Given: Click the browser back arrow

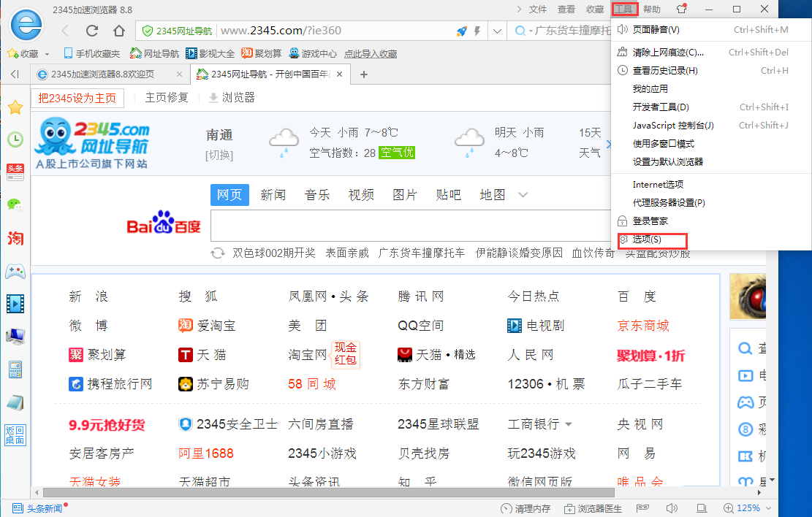Looking at the screenshot, I should [x=65, y=31].
